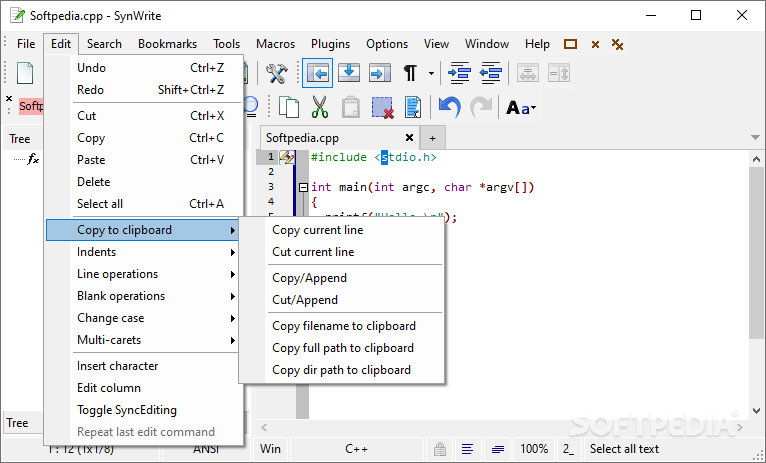Collapse the main function fold marker

(x=303, y=187)
